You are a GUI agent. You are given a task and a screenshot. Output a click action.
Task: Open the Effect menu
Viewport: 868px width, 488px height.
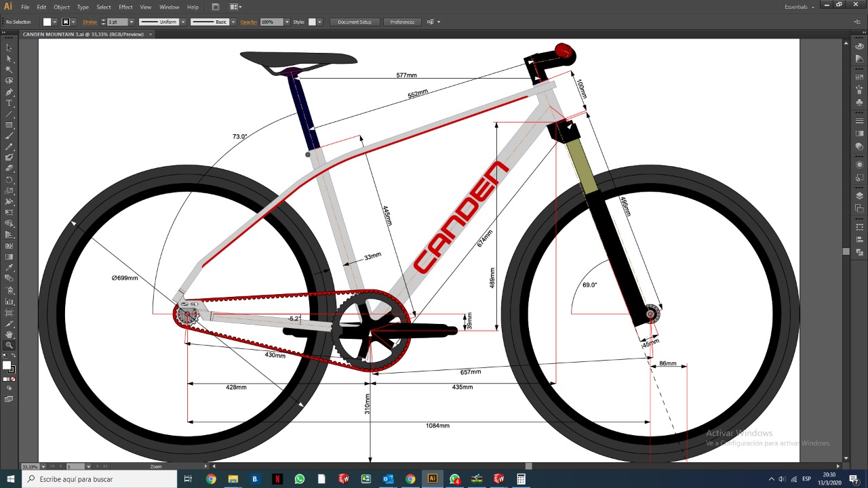[125, 7]
